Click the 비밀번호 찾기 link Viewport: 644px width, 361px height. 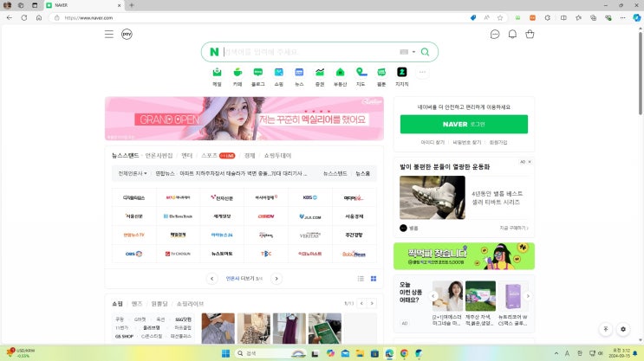(x=466, y=142)
